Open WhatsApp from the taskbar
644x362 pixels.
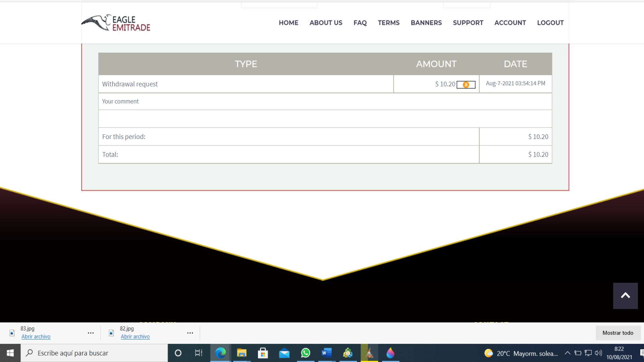(x=306, y=353)
